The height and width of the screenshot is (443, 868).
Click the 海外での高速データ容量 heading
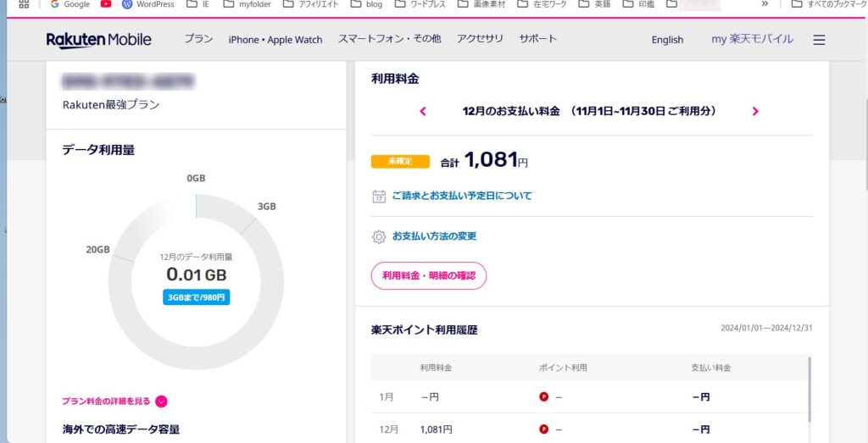[x=120, y=429]
